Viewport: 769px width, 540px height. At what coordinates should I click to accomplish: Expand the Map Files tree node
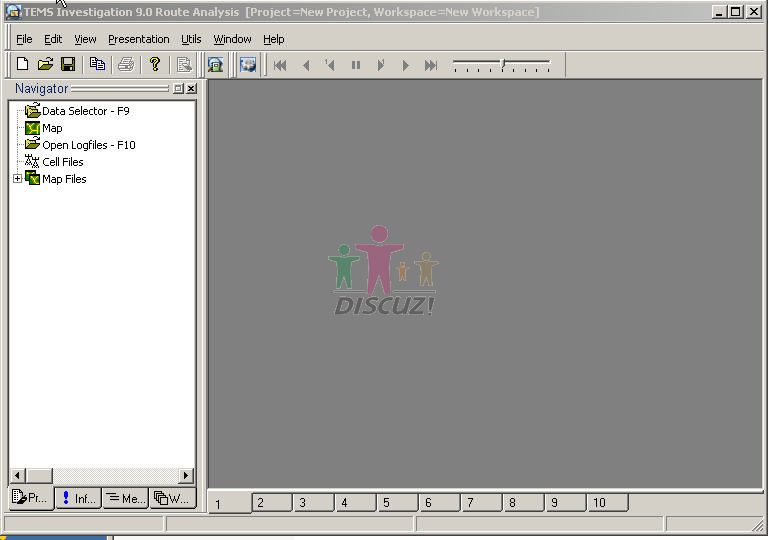pyautogui.click(x=17, y=179)
